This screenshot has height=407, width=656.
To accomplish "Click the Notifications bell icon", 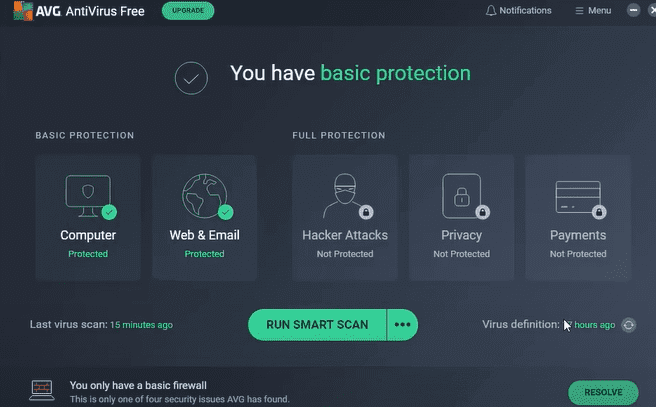I will (x=490, y=11).
